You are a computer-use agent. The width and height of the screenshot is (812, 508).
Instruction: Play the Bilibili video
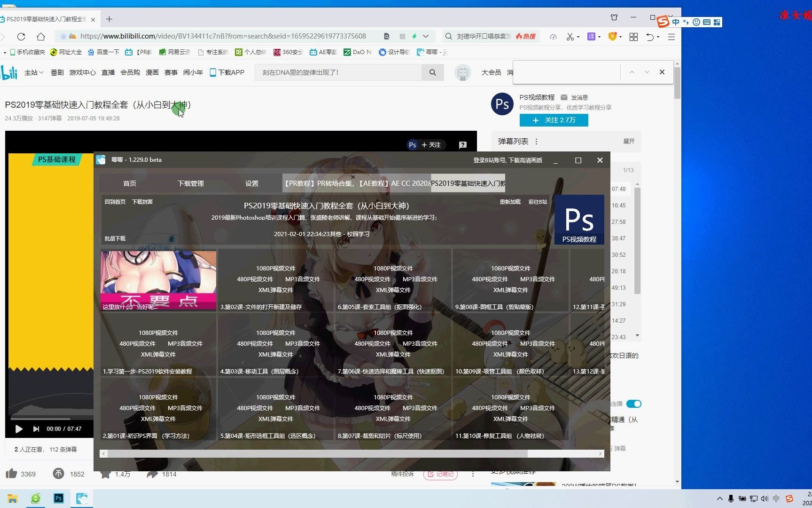pos(19,429)
